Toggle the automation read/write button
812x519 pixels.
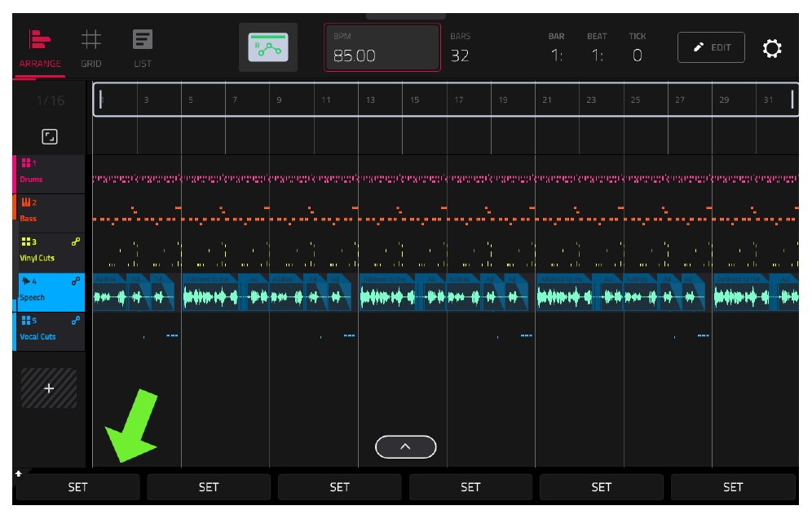click(x=268, y=47)
